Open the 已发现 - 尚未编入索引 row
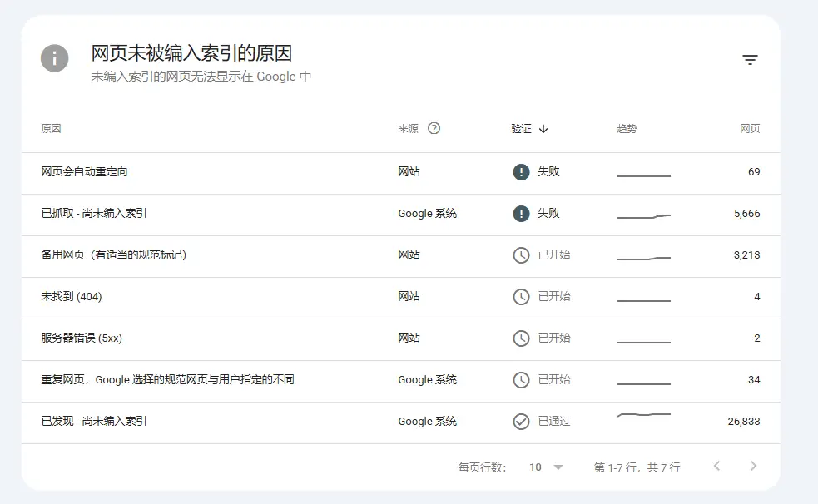The height and width of the screenshot is (504, 818). pos(400,423)
